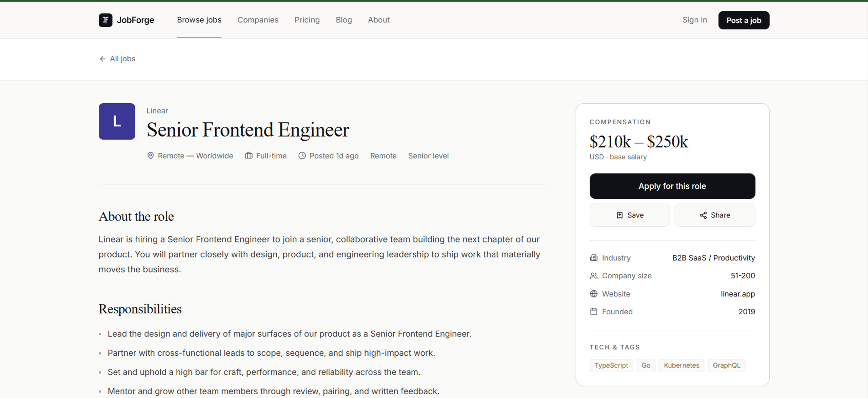Open the Pricing page
The height and width of the screenshot is (398, 868).
(x=307, y=20)
